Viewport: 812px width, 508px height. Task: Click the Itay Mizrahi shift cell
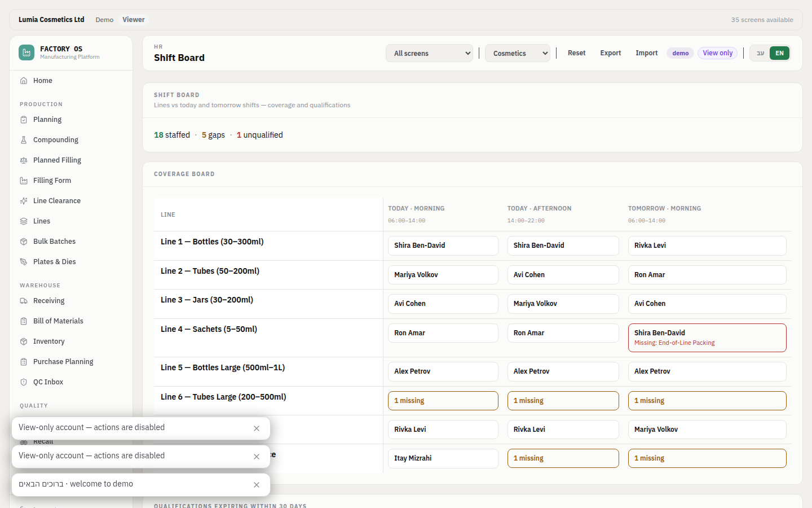click(x=443, y=458)
